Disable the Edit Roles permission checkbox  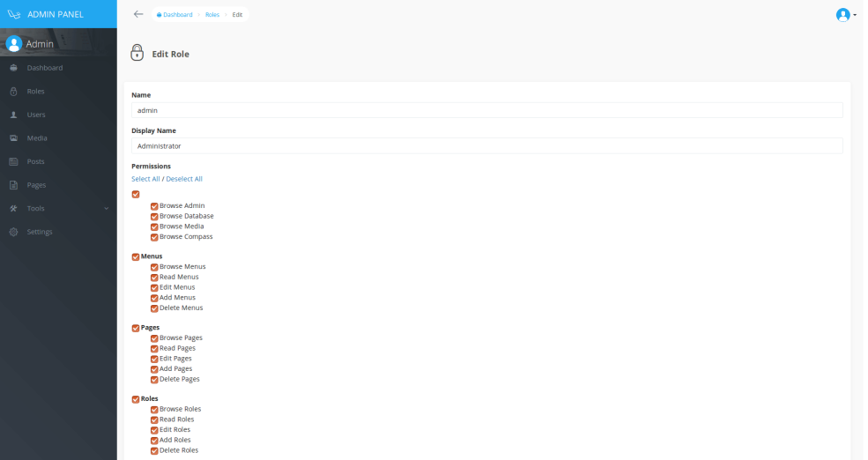pyautogui.click(x=154, y=430)
